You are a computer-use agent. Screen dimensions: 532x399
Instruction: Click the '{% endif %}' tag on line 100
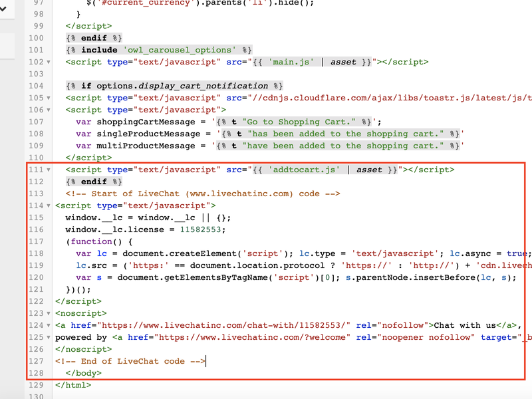point(94,38)
